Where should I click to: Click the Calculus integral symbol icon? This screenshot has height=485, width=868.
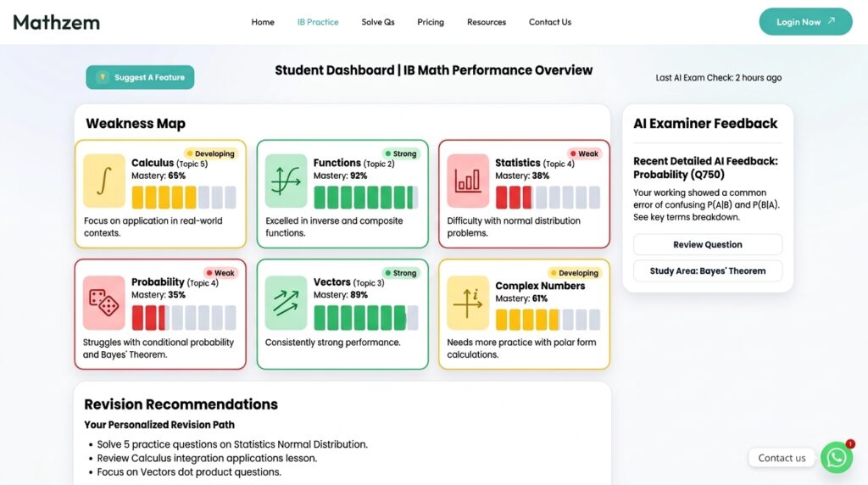click(104, 181)
